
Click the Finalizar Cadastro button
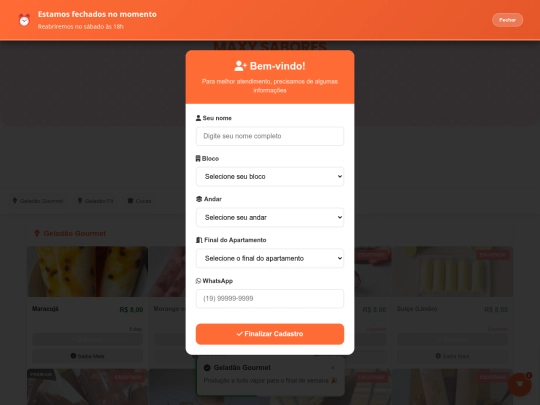point(270,334)
